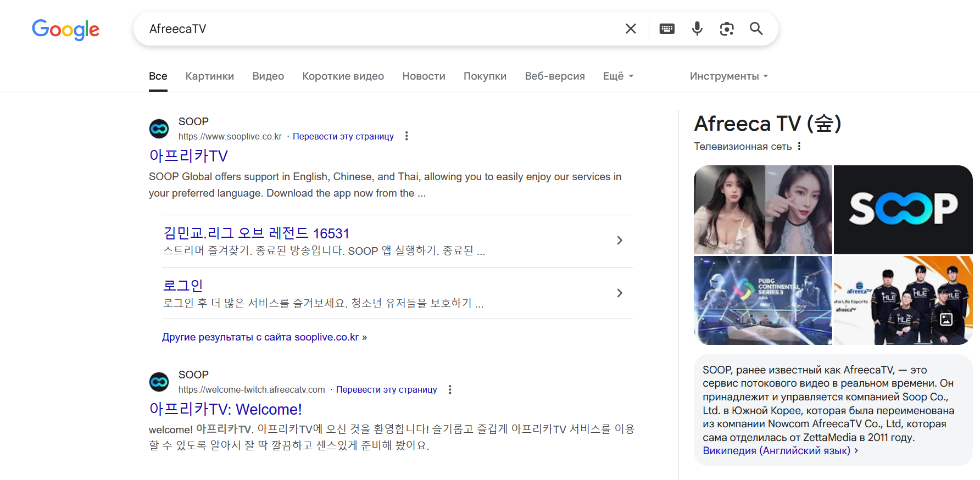The width and height of the screenshot is (980, 480).
Task: Click the SOOP favicon of sooplive result
Action: [x=159, y=129]
